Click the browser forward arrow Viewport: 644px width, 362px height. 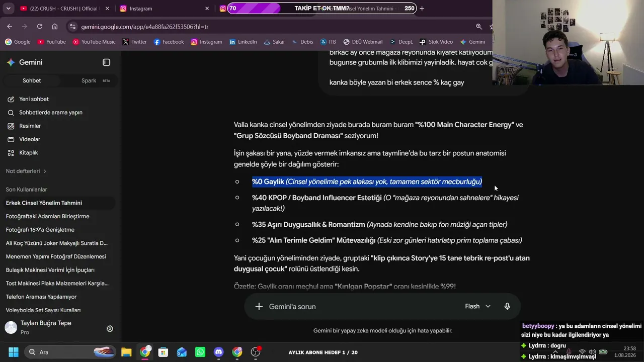[25, 26]
